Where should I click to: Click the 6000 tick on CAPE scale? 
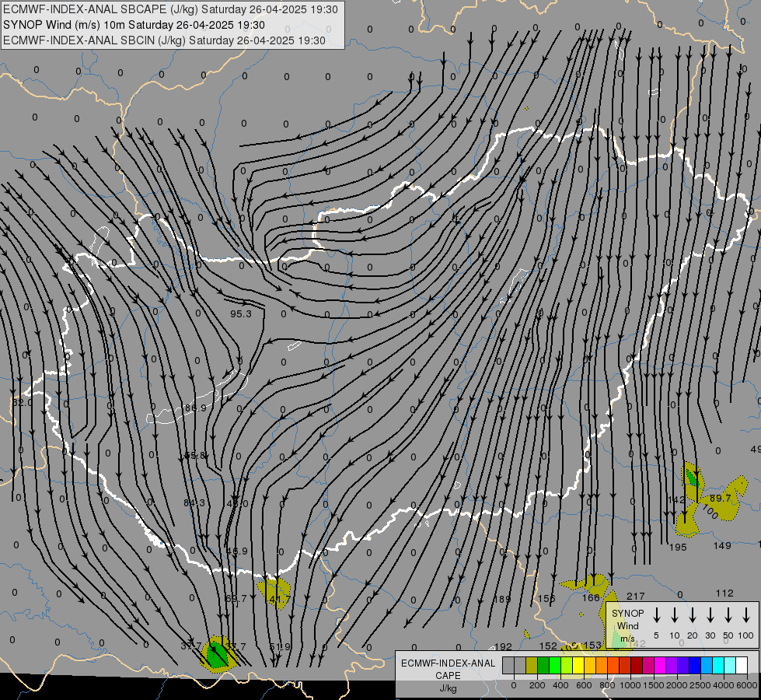click(746, 685)
